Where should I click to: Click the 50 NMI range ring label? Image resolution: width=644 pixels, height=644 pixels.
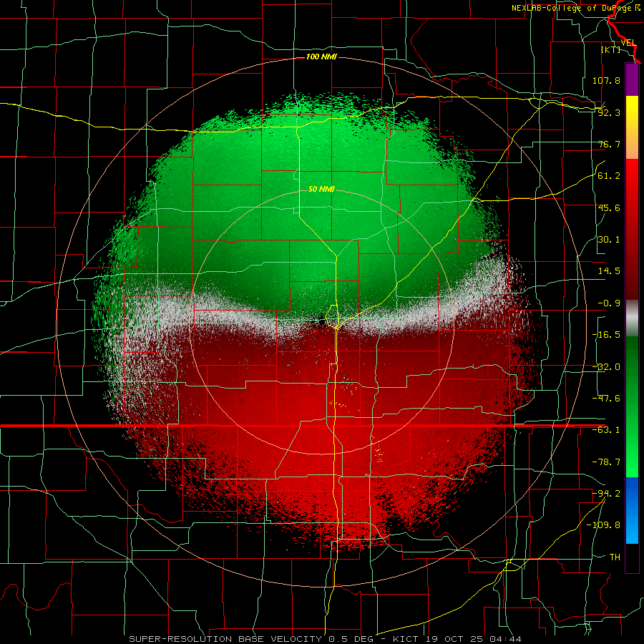pyautogui.click(x=321, y=189)
